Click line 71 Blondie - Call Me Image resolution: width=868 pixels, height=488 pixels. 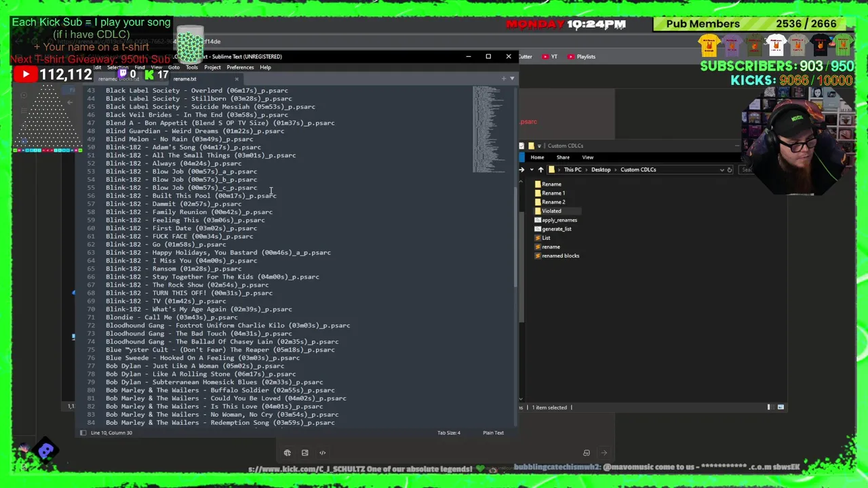pos(172,317)
